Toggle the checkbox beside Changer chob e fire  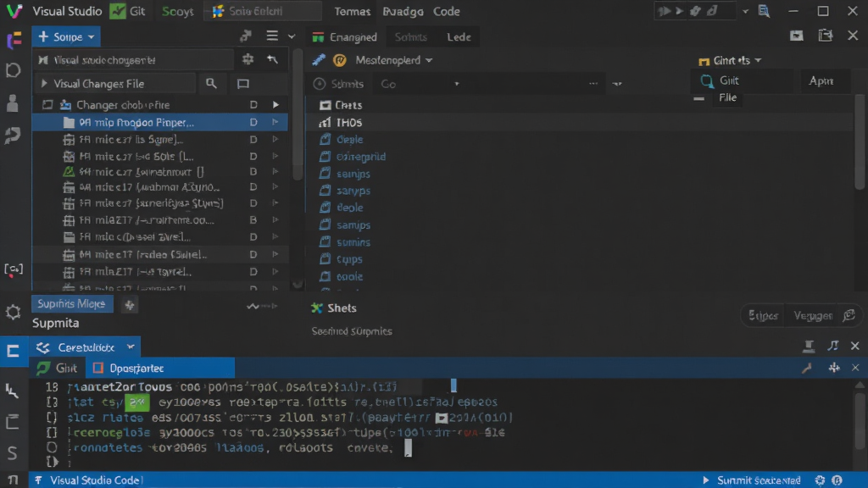point(47,104)
